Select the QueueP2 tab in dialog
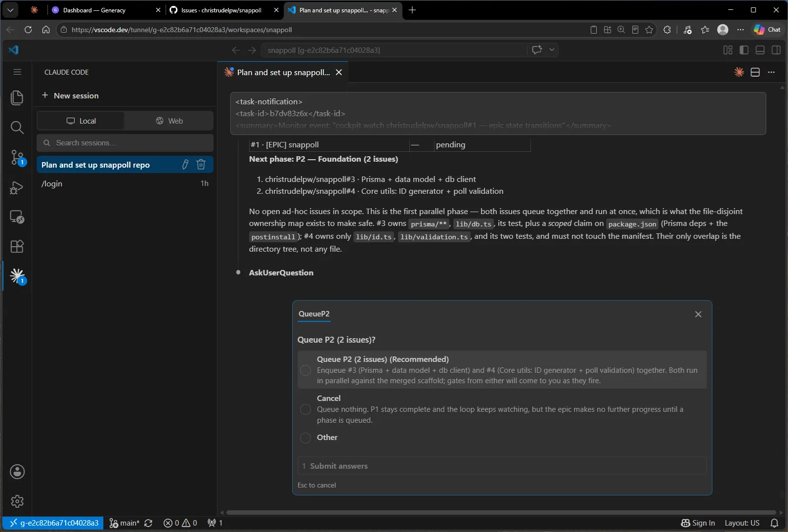788x532 pixels. pos(314,313)
